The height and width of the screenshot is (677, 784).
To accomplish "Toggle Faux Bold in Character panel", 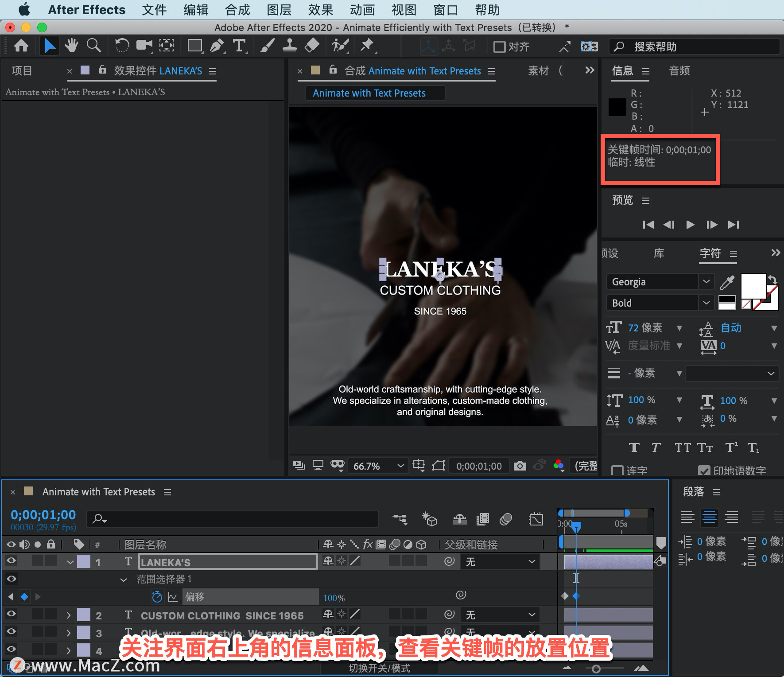I will tap(634, 447).
